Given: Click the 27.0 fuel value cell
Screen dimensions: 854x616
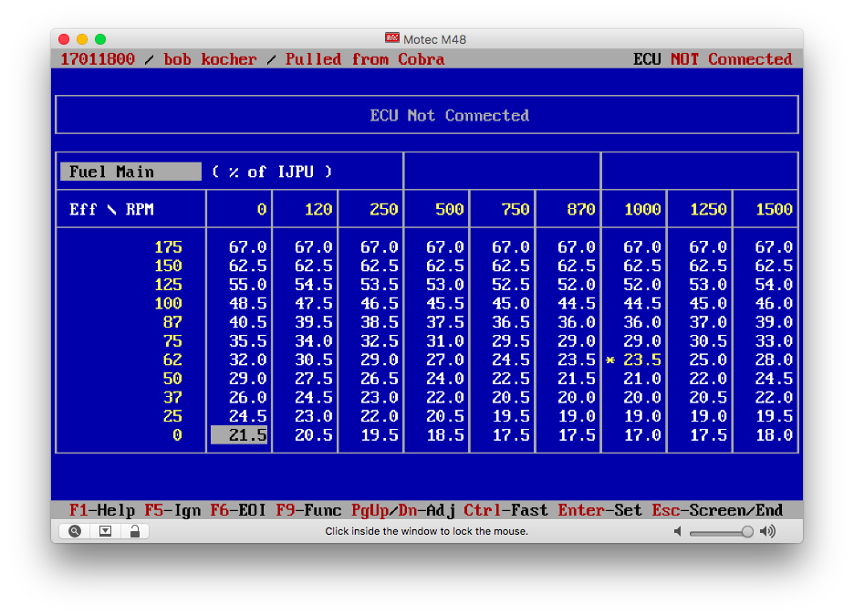Looking at the screenshot, I should pyautogui.click(x=445, y=360).
